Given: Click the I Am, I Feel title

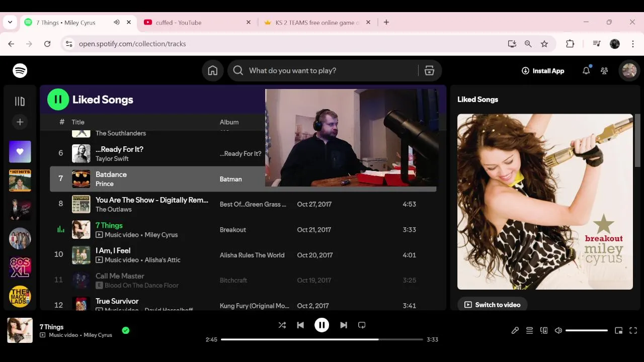Looking at the screenshot, I should [x=113, y=250].
